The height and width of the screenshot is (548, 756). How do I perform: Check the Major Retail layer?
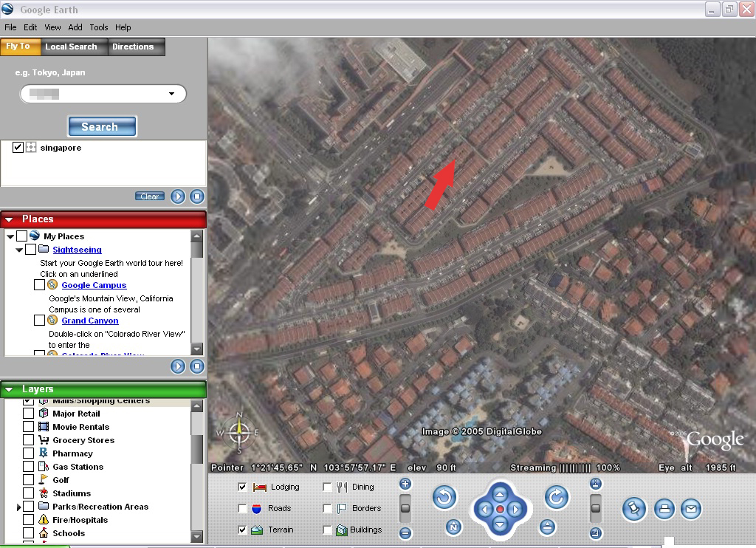point(29,414)
